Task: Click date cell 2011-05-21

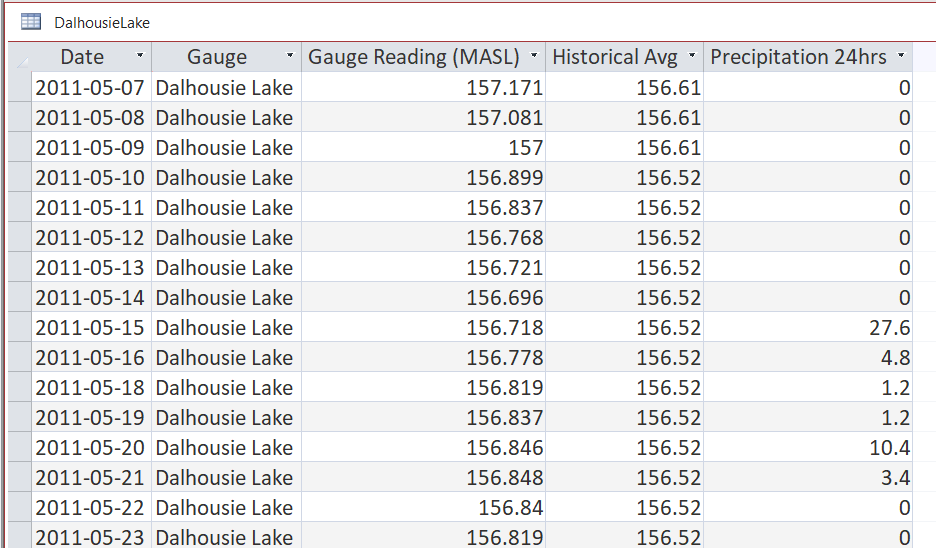Action: click(90, 478)
